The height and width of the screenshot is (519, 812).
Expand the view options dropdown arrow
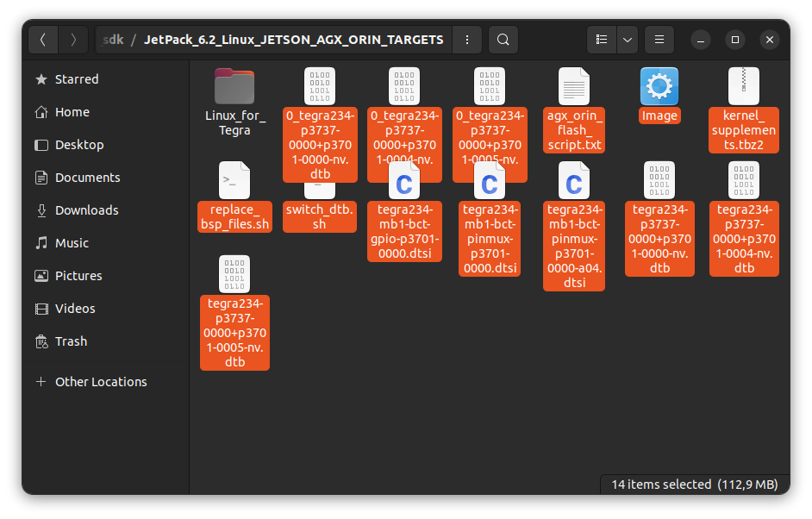(628, 40)
